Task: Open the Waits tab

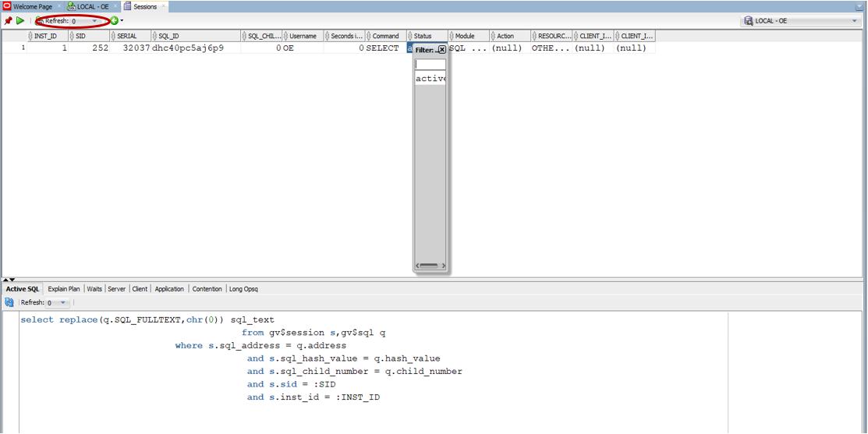Action: [94, 288]
